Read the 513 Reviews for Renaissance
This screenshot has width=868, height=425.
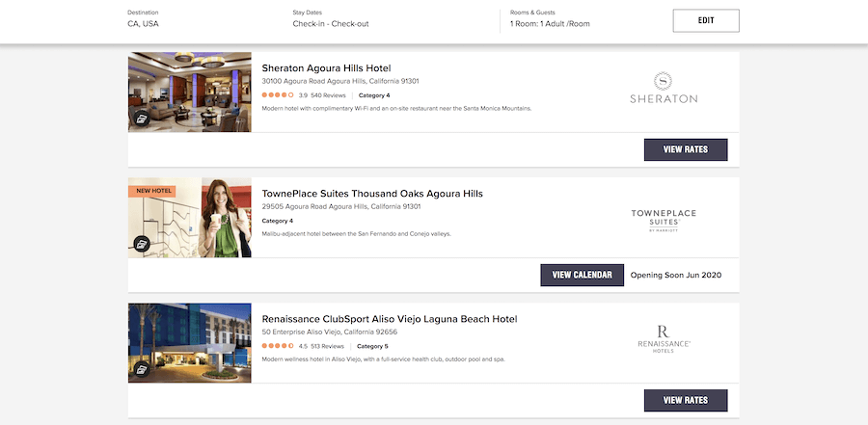tap(327, 346)
